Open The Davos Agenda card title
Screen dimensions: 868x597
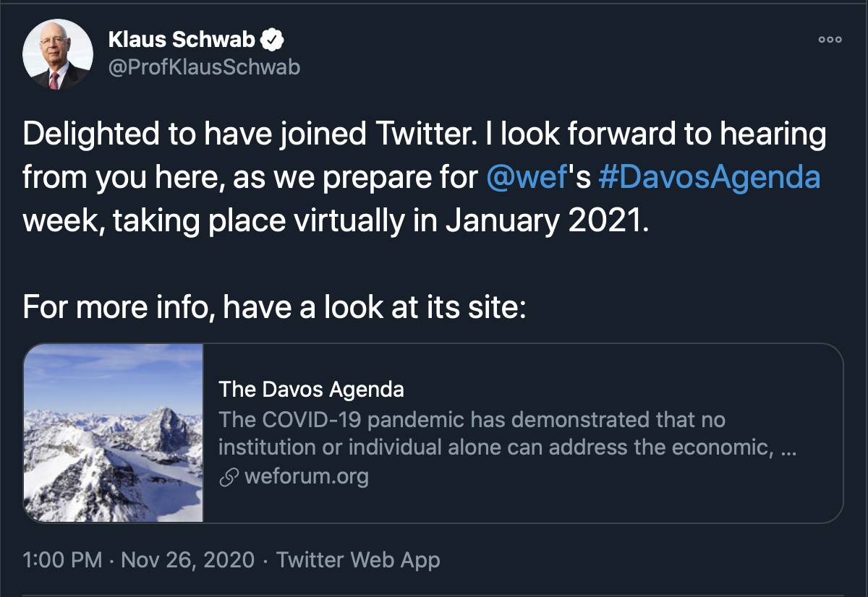[311, 390]
